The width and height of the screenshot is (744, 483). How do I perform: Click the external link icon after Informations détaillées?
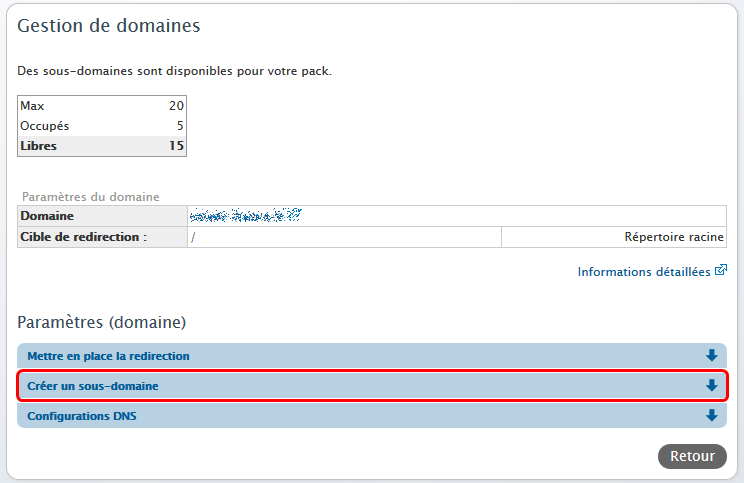(721, 271)
